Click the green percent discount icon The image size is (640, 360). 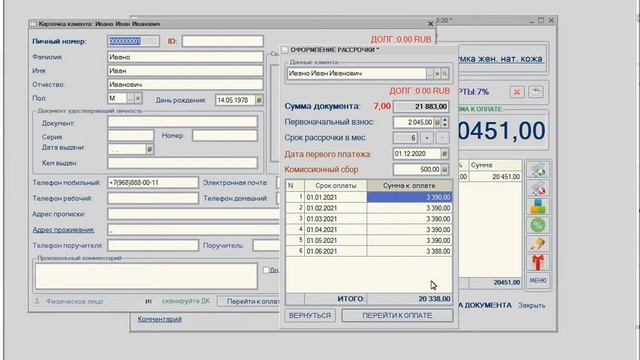[x=538, y=225]
